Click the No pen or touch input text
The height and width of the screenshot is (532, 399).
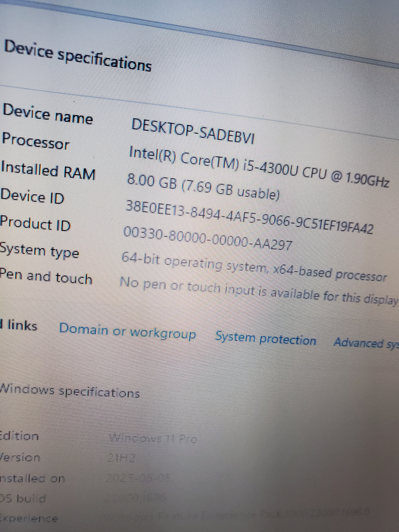click(x=258, y=291)
